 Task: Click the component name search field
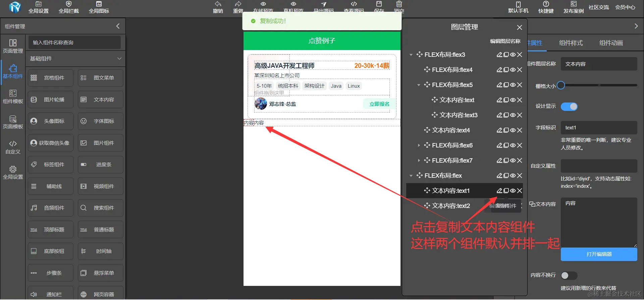click(74, 43)
